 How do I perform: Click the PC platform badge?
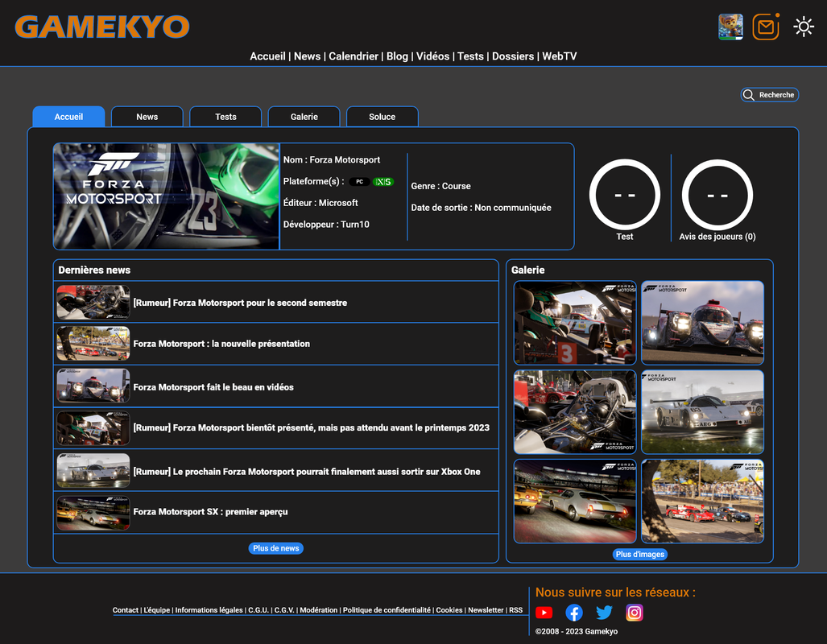359,181
